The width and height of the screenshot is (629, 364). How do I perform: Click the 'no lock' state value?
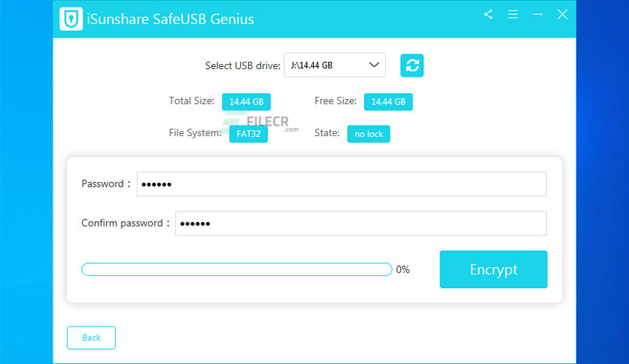click(x=369, y=134)
